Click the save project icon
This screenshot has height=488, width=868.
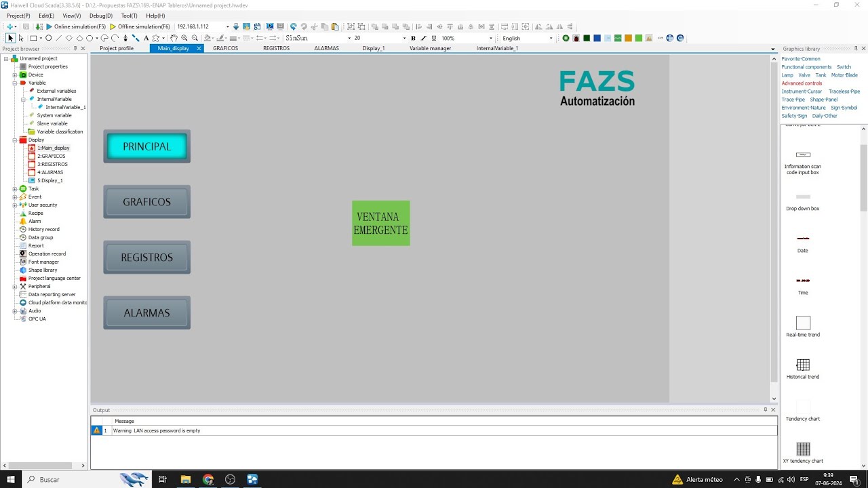[26, 26]
